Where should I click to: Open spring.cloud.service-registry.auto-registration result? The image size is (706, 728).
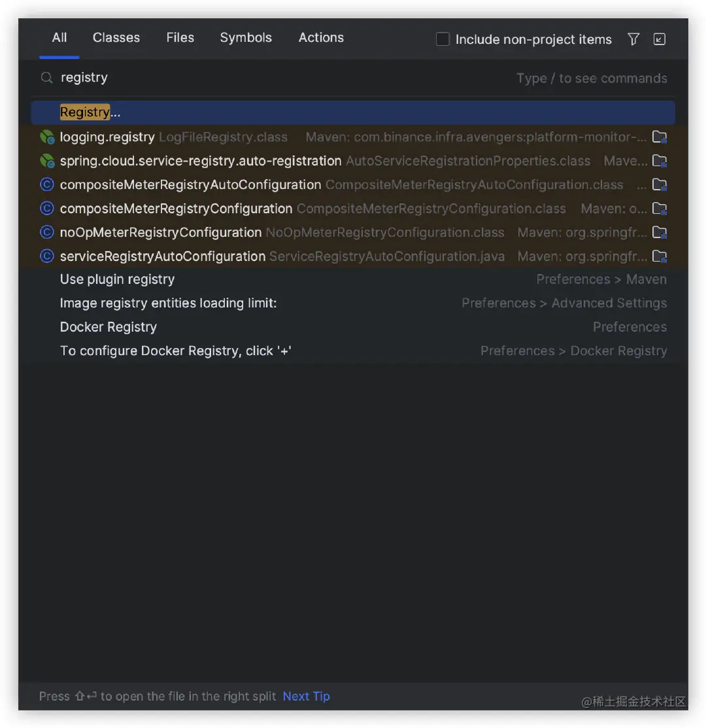pyautogui.click(x=352, y=161)
